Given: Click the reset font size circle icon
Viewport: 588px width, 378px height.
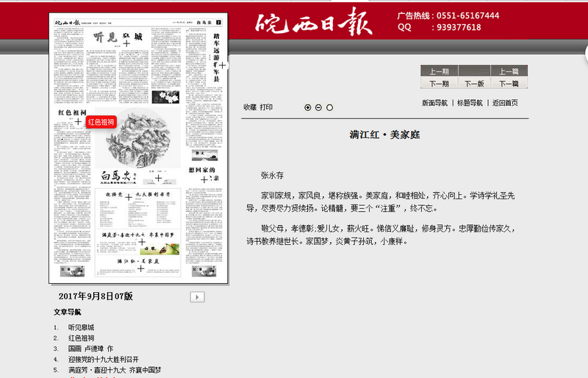Looking at the screenshot, I should tap(330, 107).
